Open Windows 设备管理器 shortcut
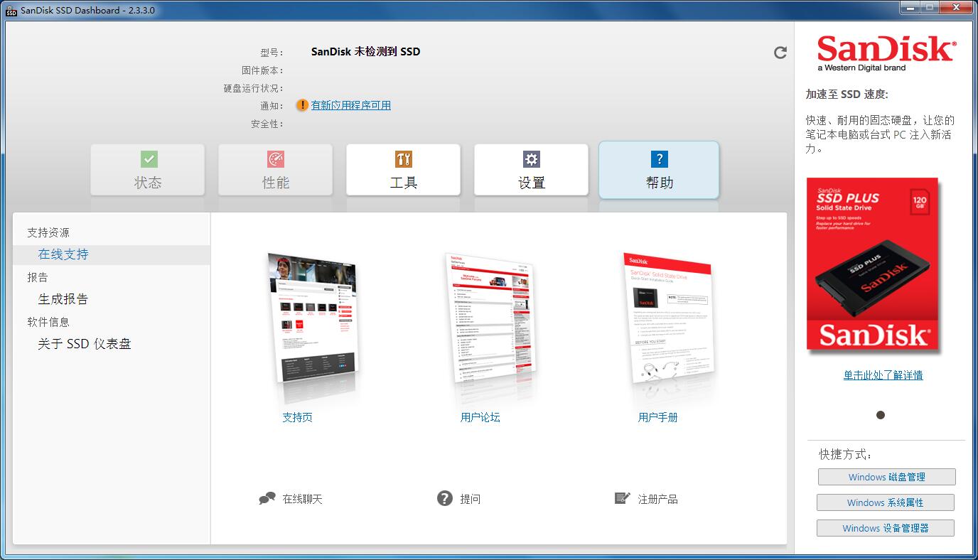978x560 pixels. tap(886, 528)
